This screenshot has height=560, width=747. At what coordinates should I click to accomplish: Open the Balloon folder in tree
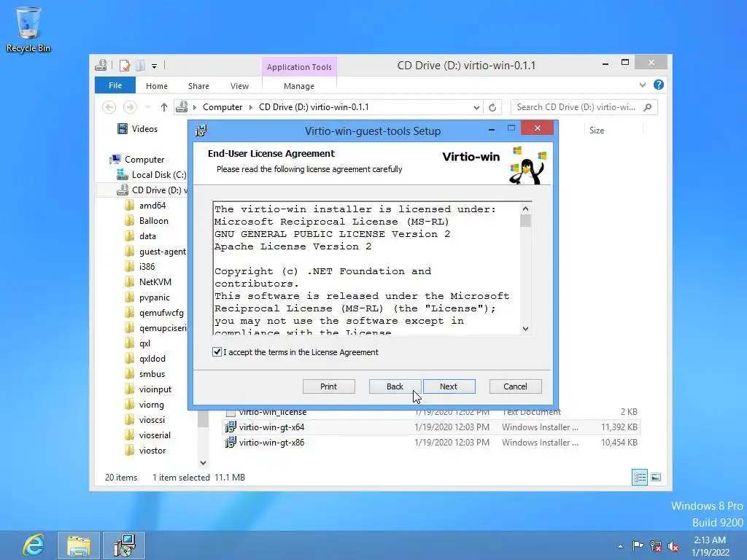147,221
